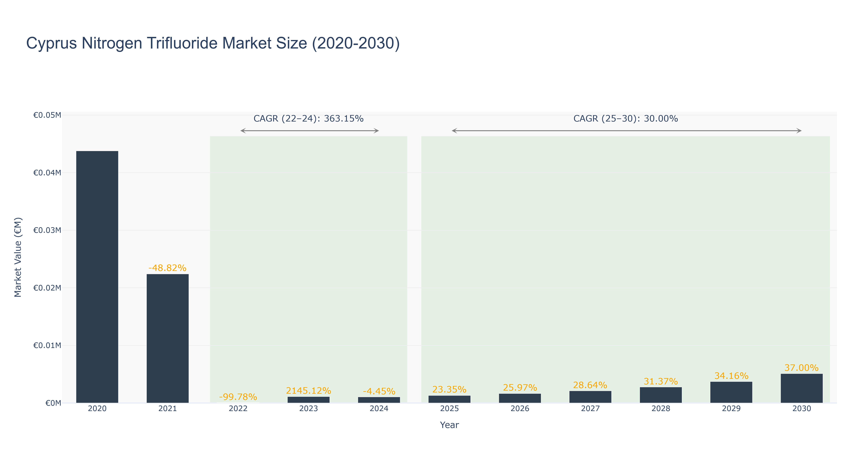Select the 2021 market value bar
Image resolution: width=868 pixels, height=465 pixels.
(167, 338)
